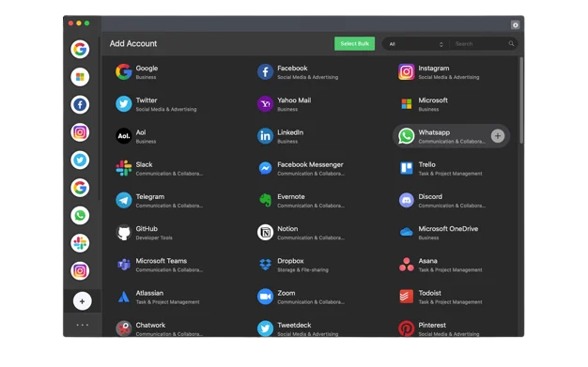588x367 pixels.
Task: Select the Todoist service icon
Action: (406, 297)
